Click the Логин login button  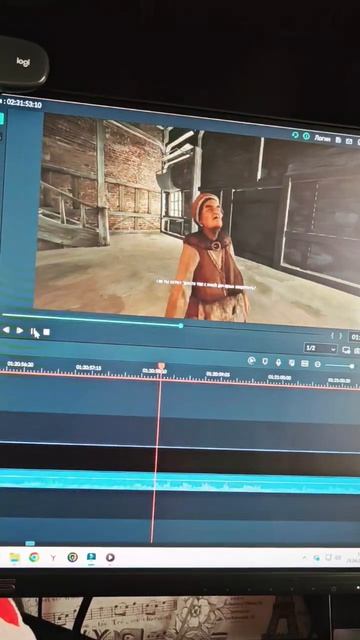[x=322, y=138]
